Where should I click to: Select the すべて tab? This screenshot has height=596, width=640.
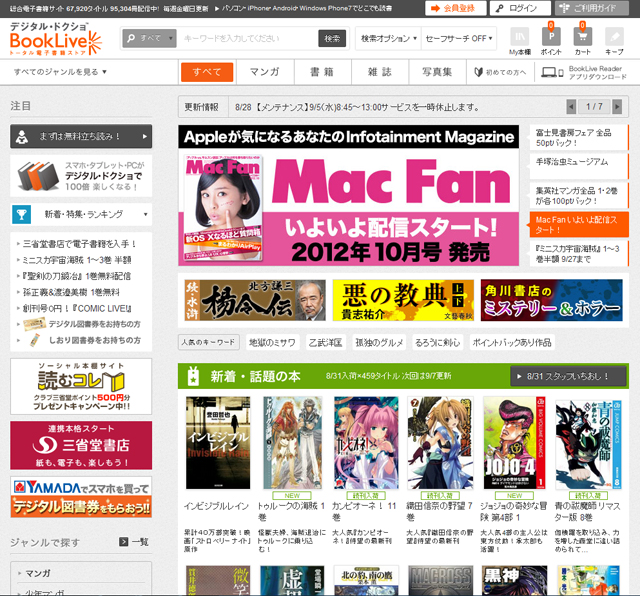[207, 72]
